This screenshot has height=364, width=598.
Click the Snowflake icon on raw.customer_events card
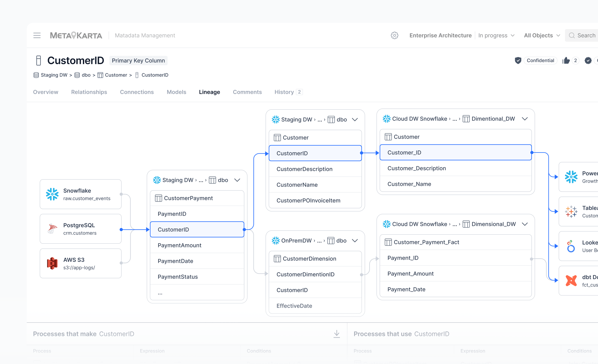point(52,194)
